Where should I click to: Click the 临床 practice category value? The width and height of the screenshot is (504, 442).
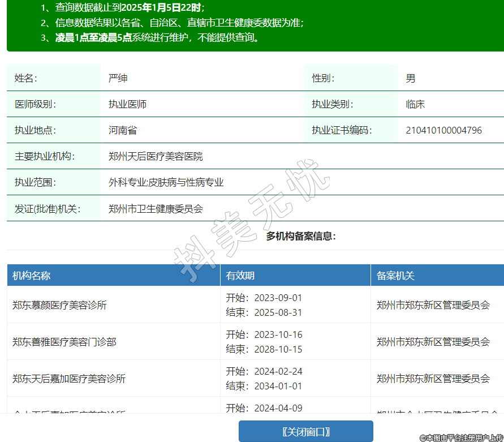(x=415, y=104)
